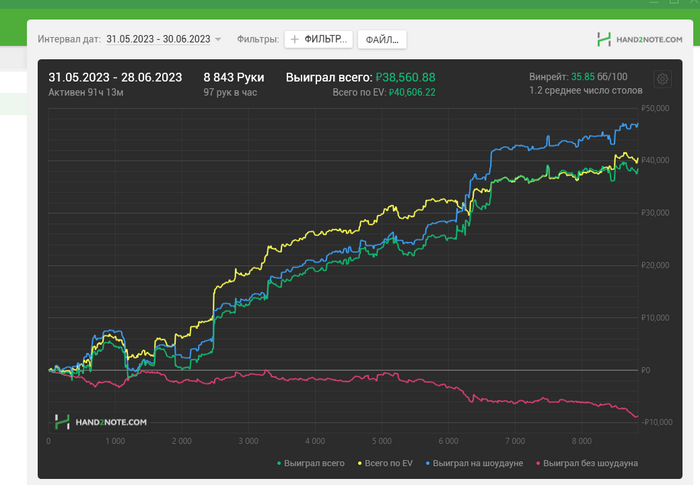This screenshot has height=485, width=700.
Task: Click the 8 843 Руки hand count
Action: tap(234, 77)
